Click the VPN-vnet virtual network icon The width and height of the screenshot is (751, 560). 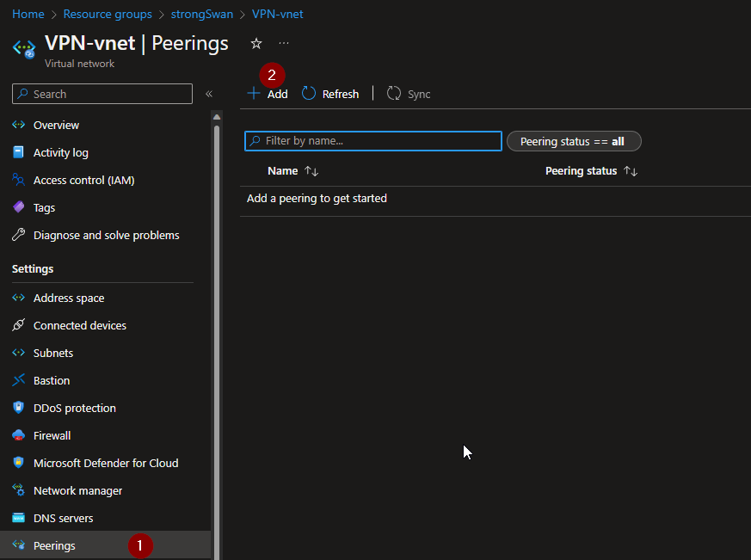(24, 48)
